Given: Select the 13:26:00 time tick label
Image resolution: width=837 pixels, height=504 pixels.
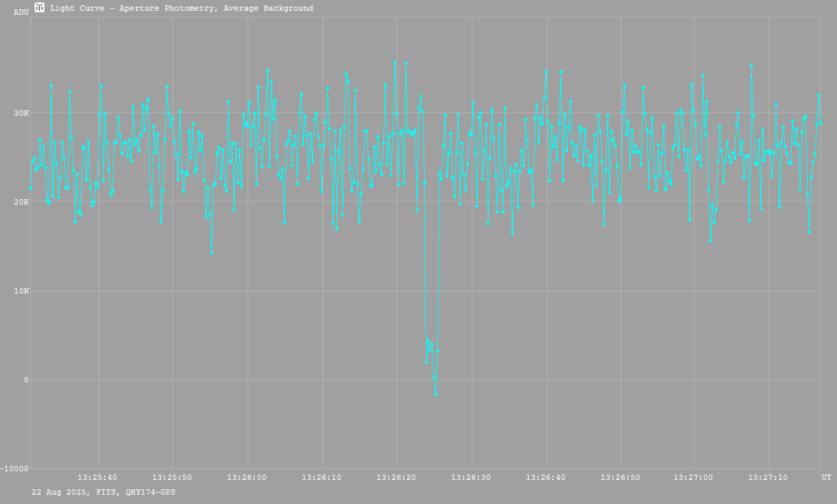Looking at the screenshot, I should click(x=248, y=477).
